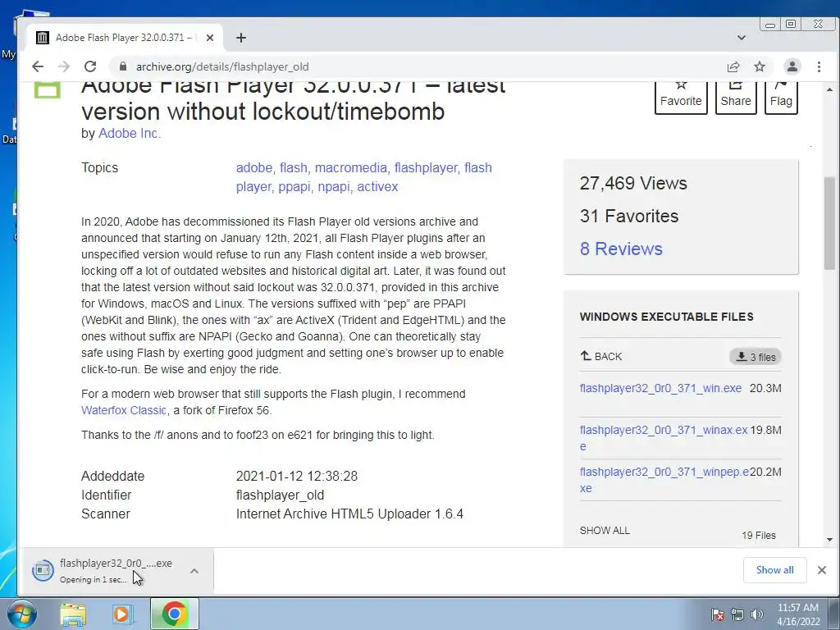Click the page scroll up arrow
Viewport: 840px width, 630px height.
pyautogui.click(x=830, y=89)
